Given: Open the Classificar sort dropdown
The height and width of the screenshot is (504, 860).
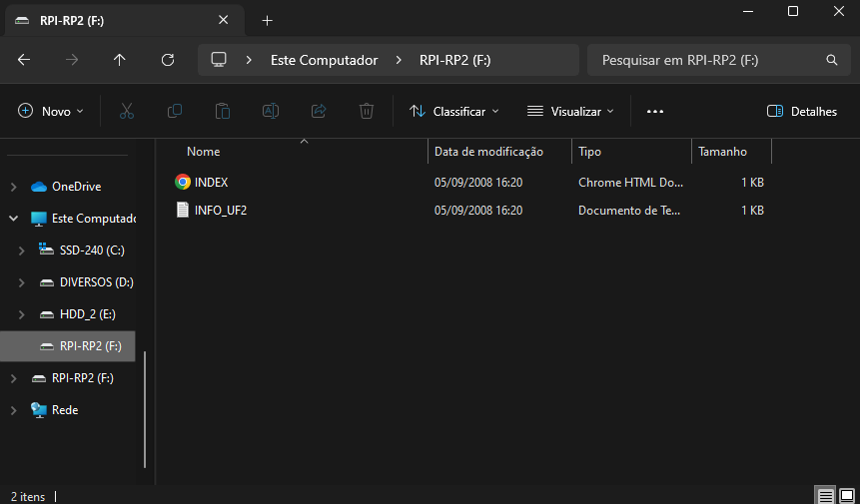Looking at the screenshot, I should point(454,111).
